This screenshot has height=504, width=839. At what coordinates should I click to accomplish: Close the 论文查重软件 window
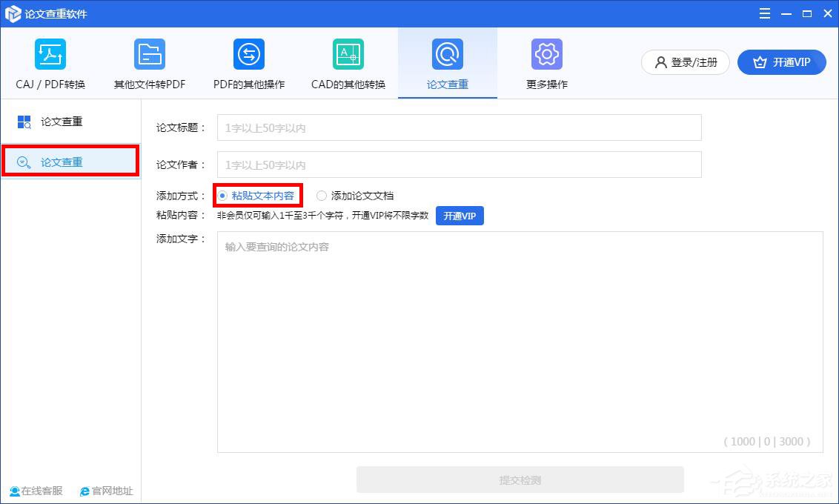[827, 14]
